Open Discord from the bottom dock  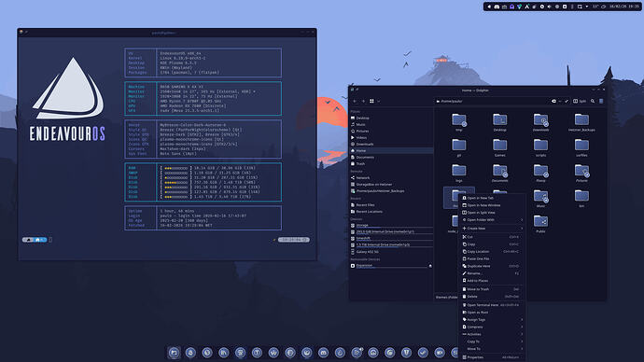(x=323, y=353)
